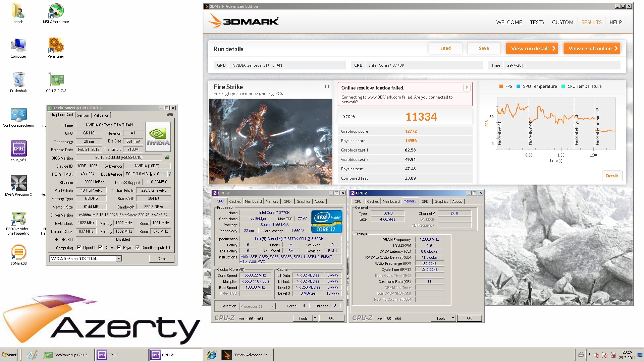Screen dimensions: 644x362
Task: Open the Processor #1 selection dropdown
Action: click(273, 306)
